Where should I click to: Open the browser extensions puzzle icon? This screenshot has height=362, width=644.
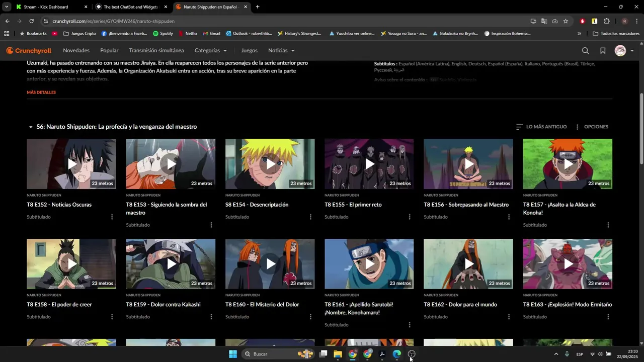tap(606, 21)
